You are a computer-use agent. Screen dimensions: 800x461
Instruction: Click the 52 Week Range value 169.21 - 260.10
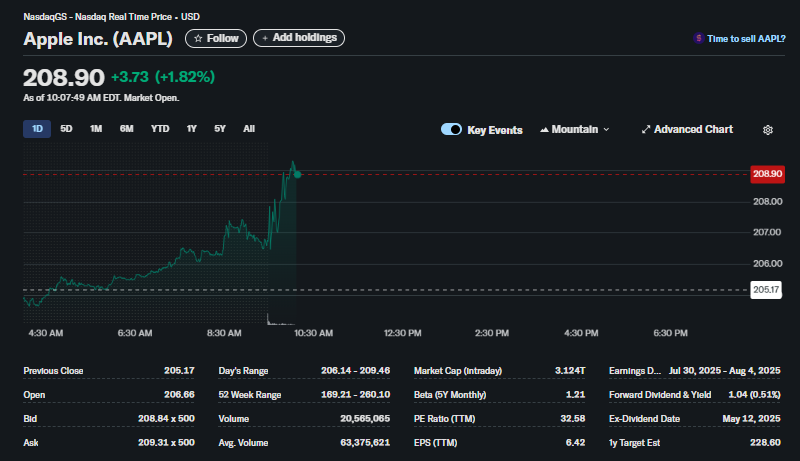355,395
